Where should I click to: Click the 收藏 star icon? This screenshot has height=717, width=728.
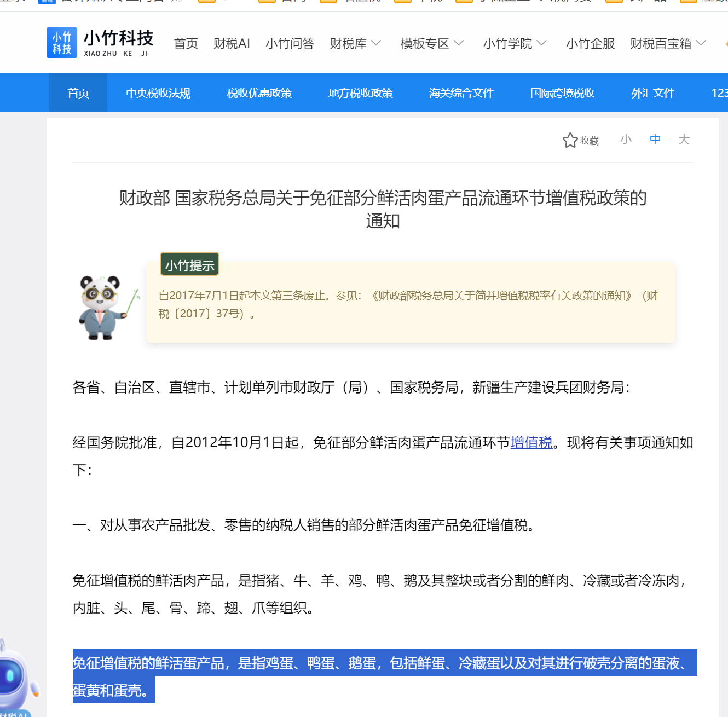point(570,141)
